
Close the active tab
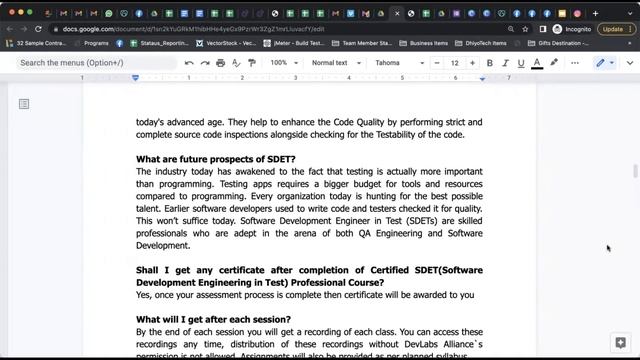click(397, 13)
